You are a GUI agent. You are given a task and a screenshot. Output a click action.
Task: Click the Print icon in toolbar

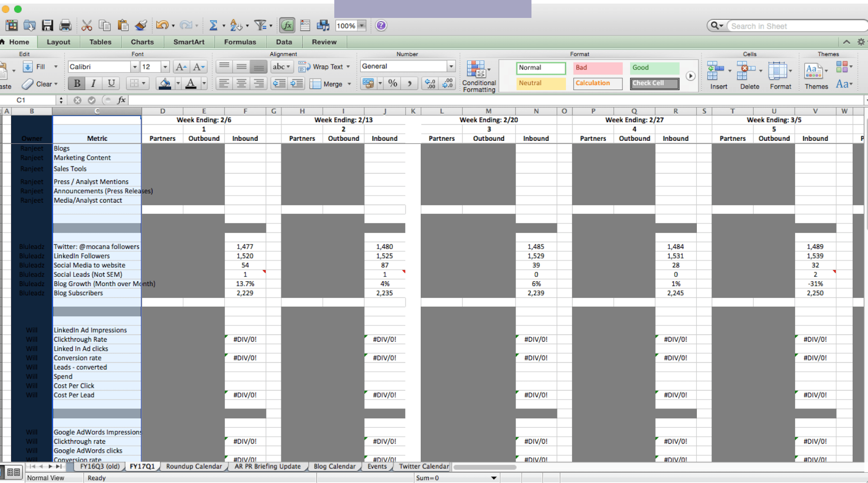(65, 26)
